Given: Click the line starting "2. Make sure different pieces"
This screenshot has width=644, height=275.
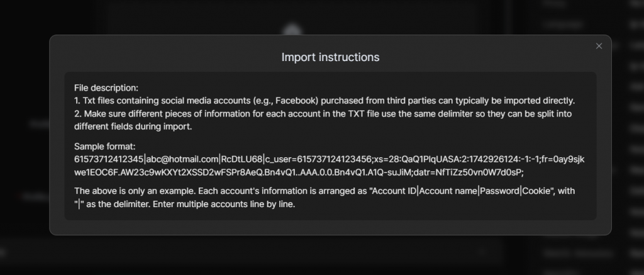Looking at the screenshot, I should [x=323, y=114].
